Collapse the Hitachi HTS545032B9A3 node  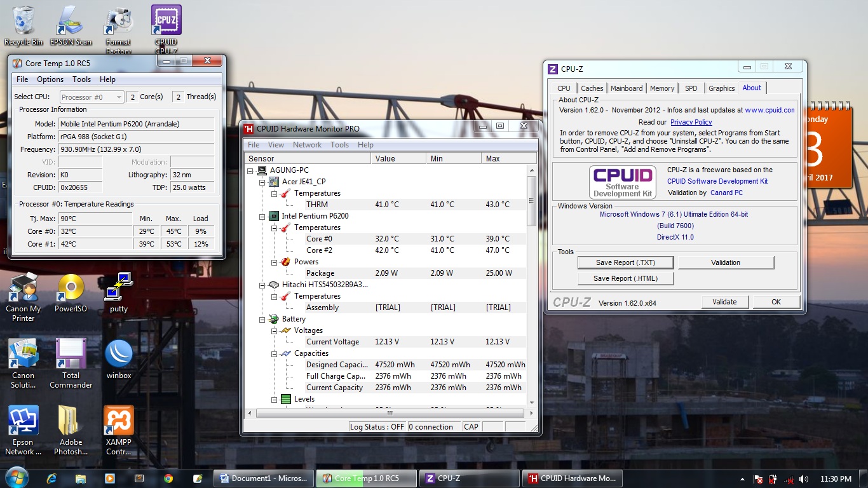point(262,285)
